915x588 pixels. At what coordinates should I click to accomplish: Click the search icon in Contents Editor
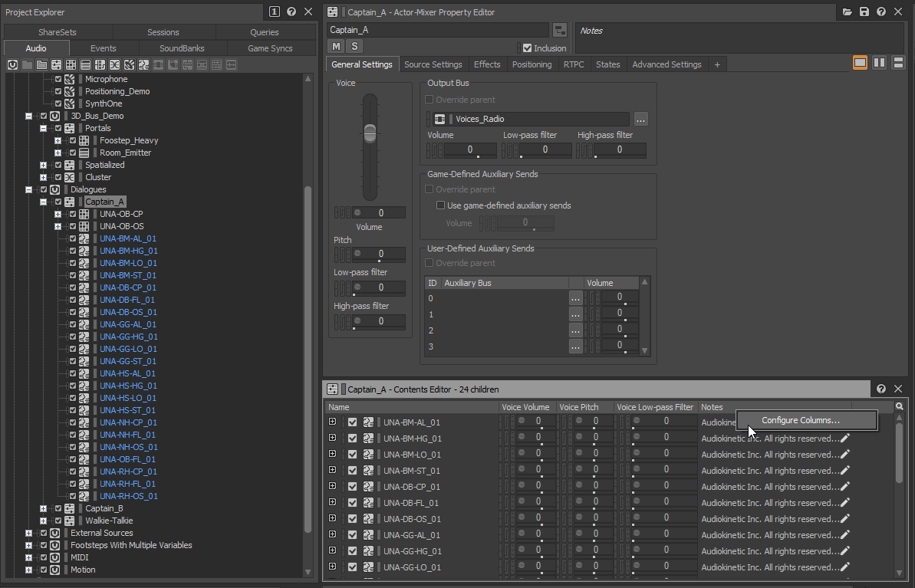point(900,407)
